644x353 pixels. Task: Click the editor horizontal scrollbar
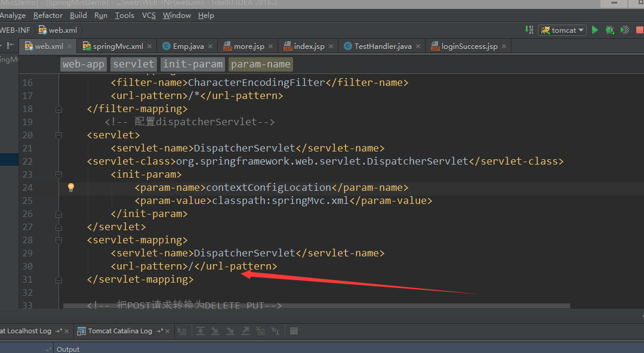click(x=316, y=306)
